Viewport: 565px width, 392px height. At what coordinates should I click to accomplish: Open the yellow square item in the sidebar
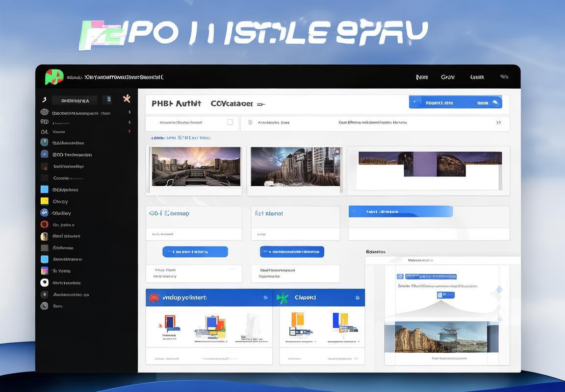pos(44,201)
